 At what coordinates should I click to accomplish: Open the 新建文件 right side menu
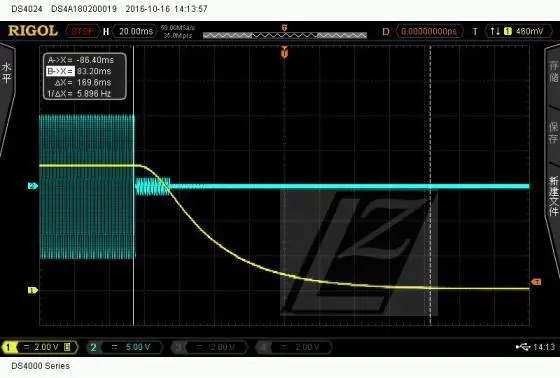coord(553,196)
